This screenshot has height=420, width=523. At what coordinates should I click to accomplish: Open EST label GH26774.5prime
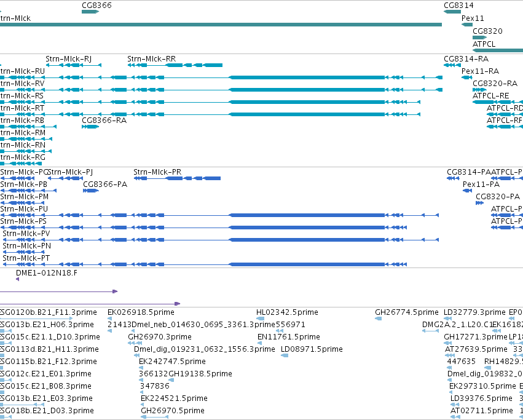[407, 312]
